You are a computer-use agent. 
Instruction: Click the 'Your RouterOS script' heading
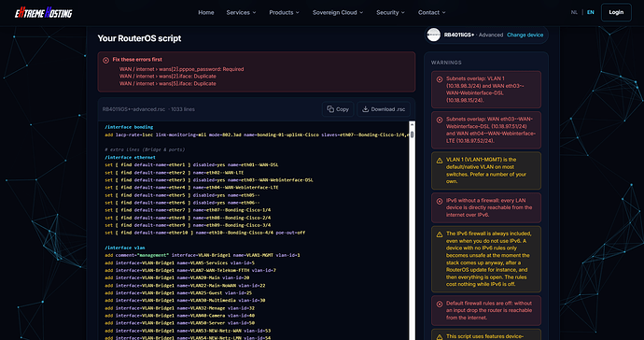139,38
